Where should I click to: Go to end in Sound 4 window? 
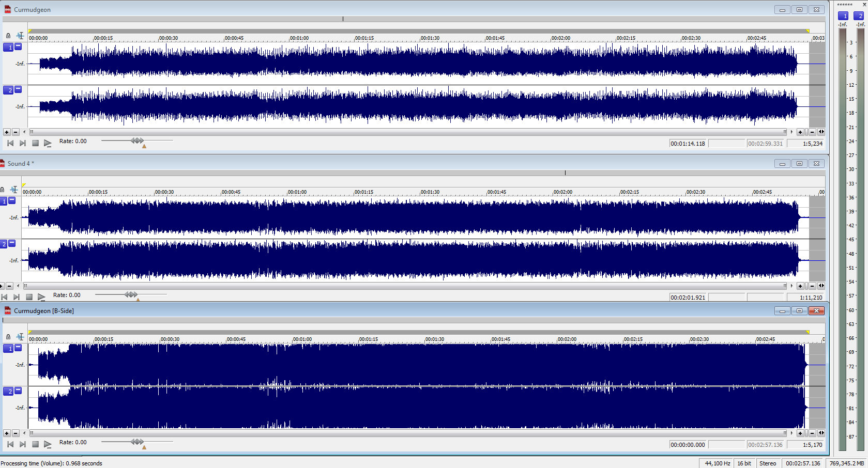coord(17,297)
